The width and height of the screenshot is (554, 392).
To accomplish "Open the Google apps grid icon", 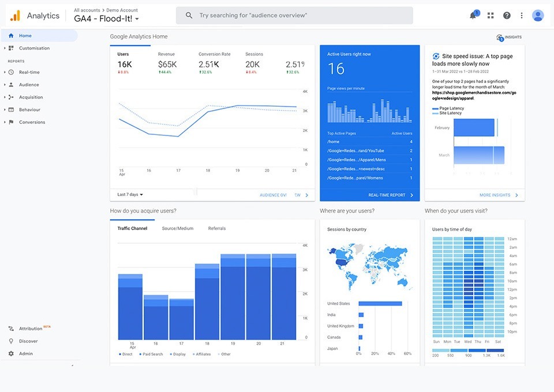I will tap(491, 16).
